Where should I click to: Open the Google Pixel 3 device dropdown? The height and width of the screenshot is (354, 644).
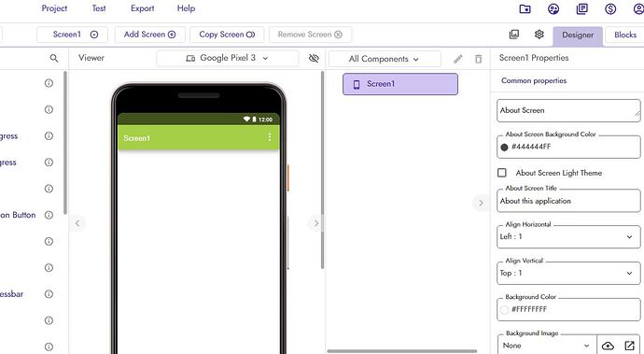click(227, 59)
